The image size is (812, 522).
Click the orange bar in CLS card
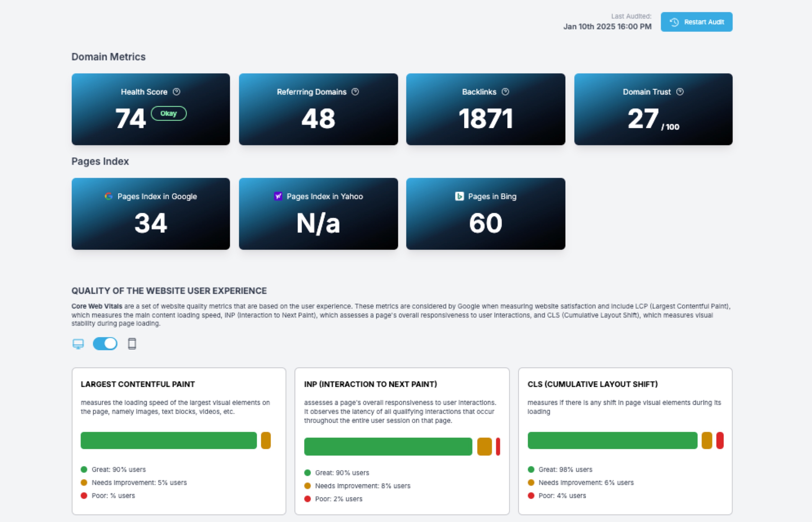pyautogui.click(x=707, y=440)
